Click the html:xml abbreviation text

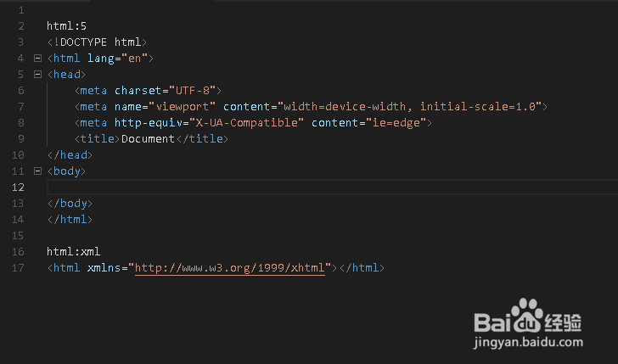click(x=73, y=251)
